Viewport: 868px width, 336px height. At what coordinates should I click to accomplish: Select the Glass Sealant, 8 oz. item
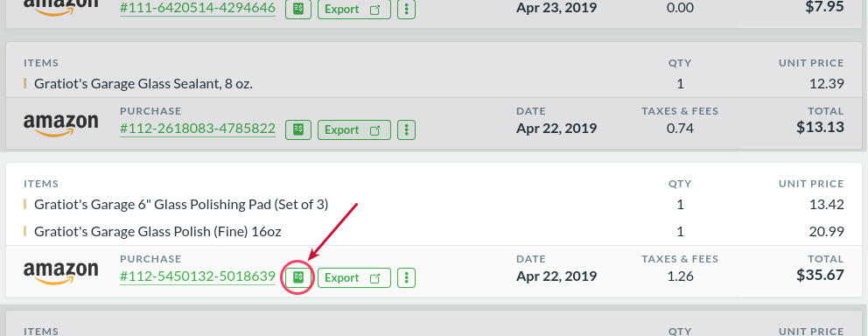point(143,84)
